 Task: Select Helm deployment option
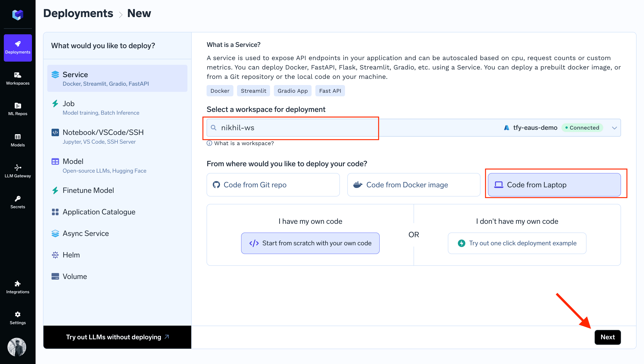click(x=117, y=255)
